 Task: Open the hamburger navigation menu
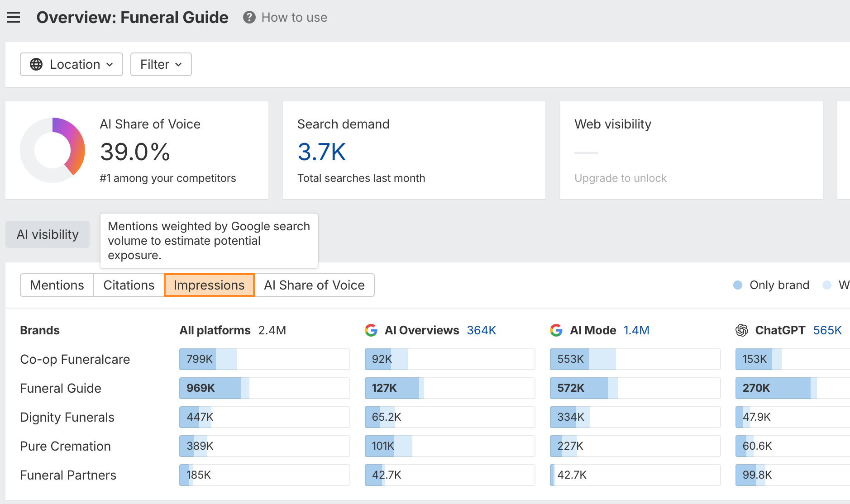click(x=14, y=18)
